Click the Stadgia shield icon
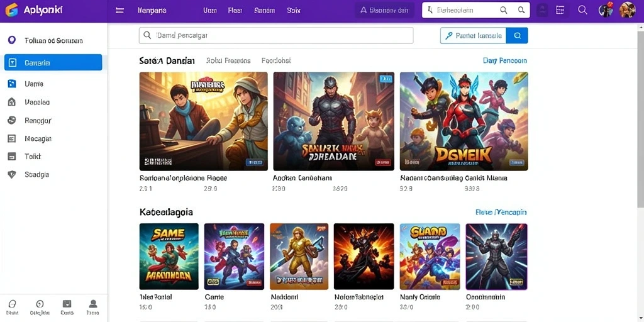Viewport: 644px width, 322px height. [12, 175]
